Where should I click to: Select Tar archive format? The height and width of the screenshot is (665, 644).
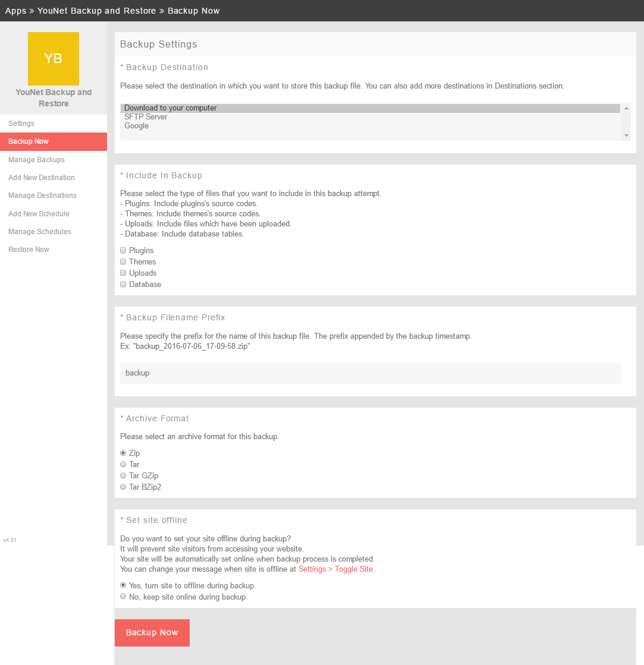(123, 464)
